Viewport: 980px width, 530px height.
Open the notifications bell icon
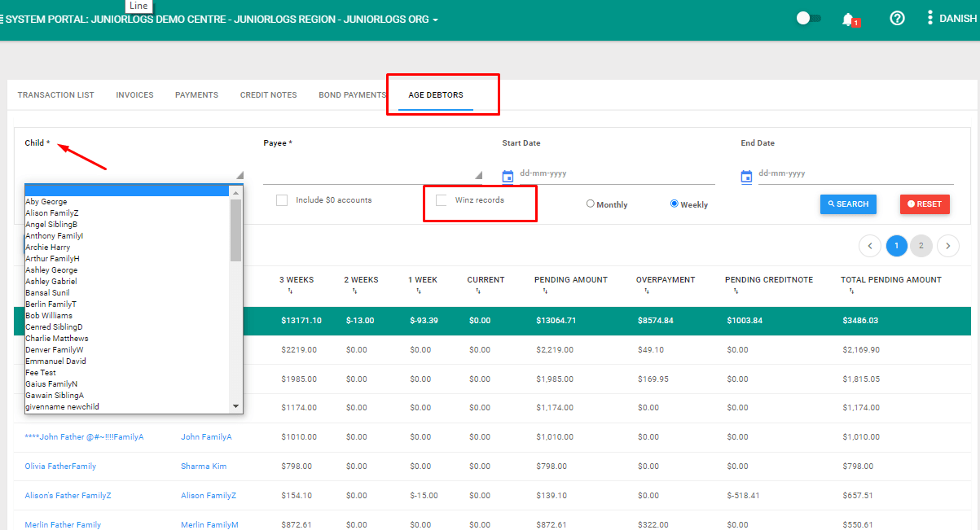coord(848,19)
